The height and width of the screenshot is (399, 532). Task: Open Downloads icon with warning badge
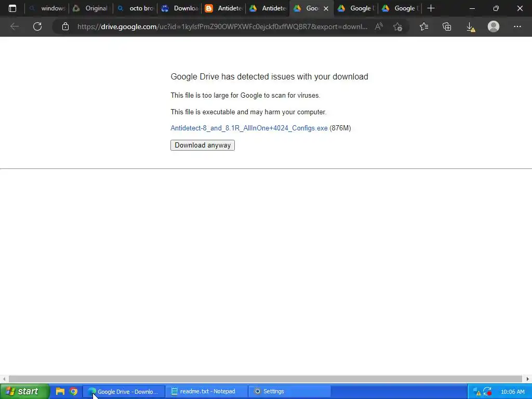click(471, 27)
